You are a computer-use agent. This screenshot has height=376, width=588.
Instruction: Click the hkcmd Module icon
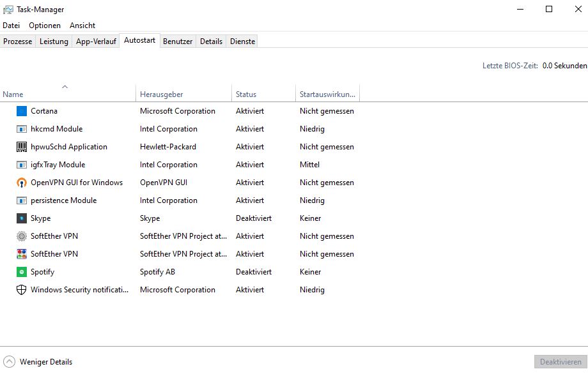point(22,129)
